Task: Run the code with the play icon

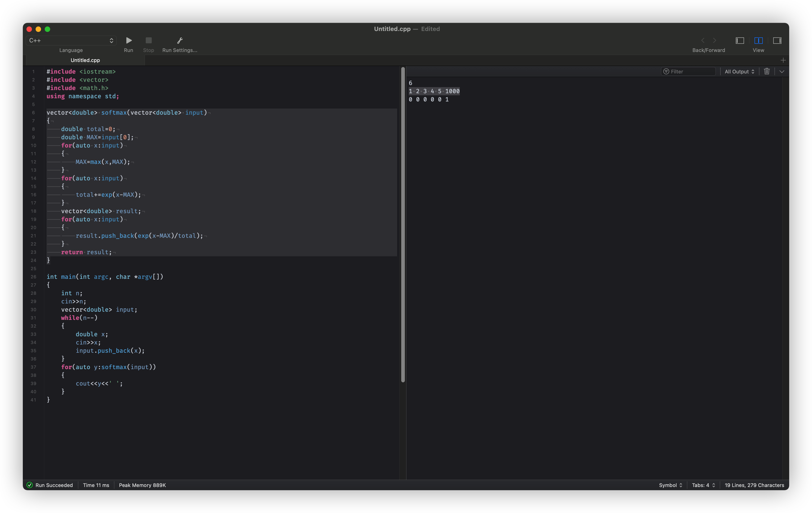Action: [128, 40]
